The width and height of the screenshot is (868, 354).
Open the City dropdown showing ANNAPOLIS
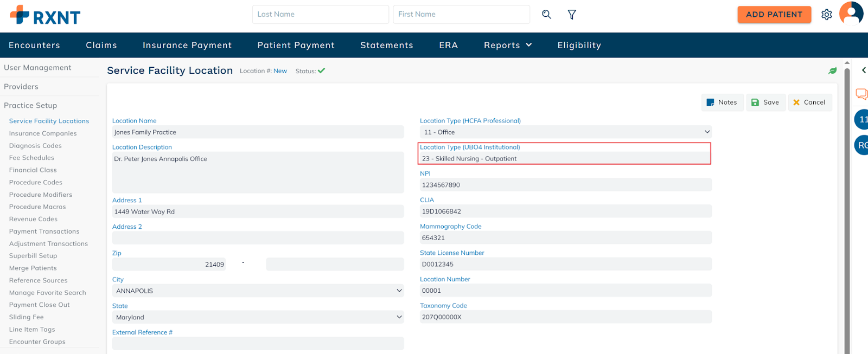(x=258, y=291)
